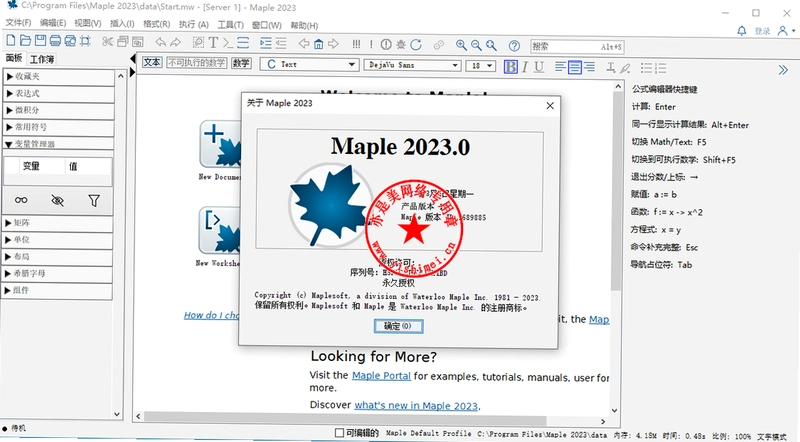800x442 pixels.
Task: Set centered text alignment
Action: [x=574, y=67]
